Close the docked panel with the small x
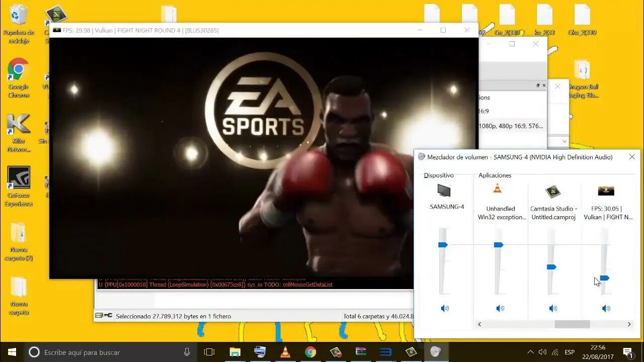This screenshot has width=644, height=362. point(544,85)
